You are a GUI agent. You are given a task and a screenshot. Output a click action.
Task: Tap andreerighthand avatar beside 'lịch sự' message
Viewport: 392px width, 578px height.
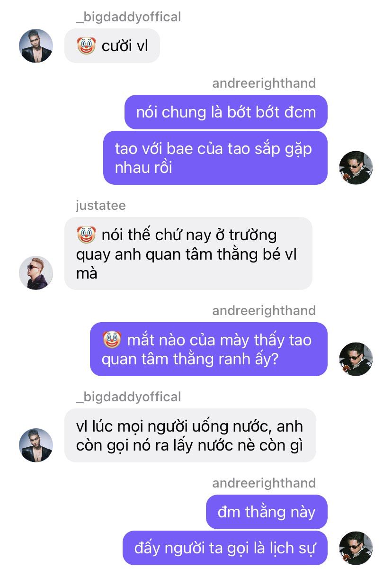click(356, 548)
